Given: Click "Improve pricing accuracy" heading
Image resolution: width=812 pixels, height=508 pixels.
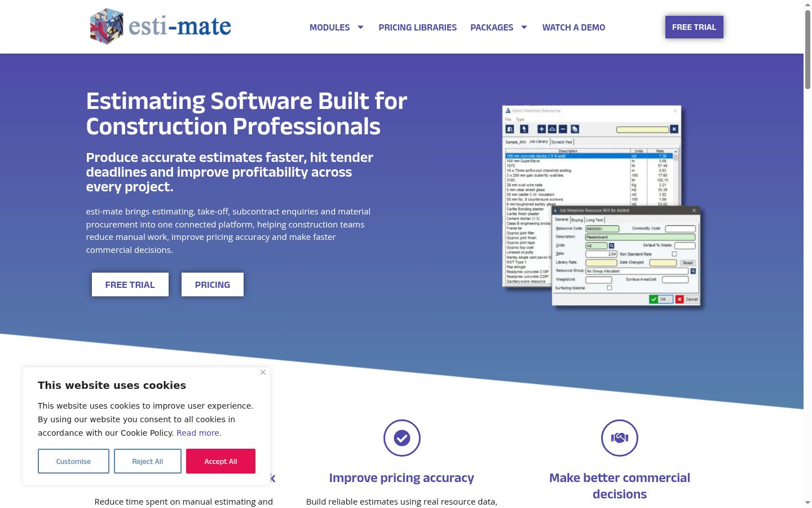Looking at the screenshot, I should [401, 478].
